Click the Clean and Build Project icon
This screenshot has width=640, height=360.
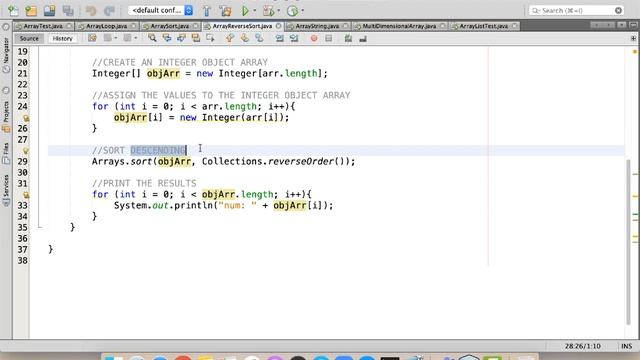(x=225, y=11)
